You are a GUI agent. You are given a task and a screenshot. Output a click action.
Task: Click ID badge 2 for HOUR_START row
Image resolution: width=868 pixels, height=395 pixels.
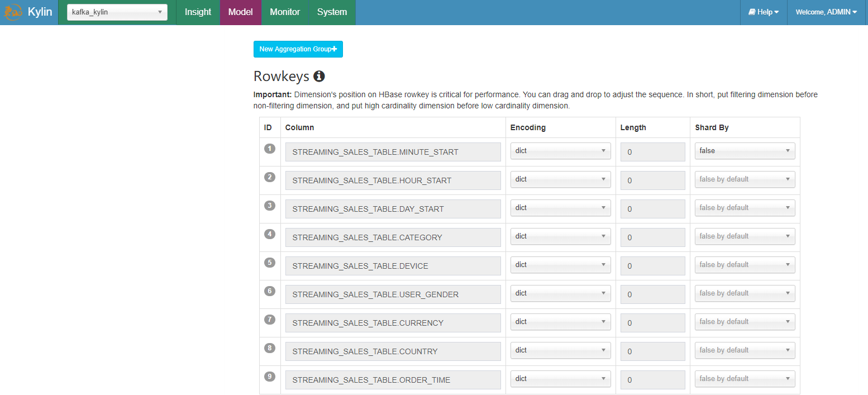pyautogui.click(x=270, y=177)
